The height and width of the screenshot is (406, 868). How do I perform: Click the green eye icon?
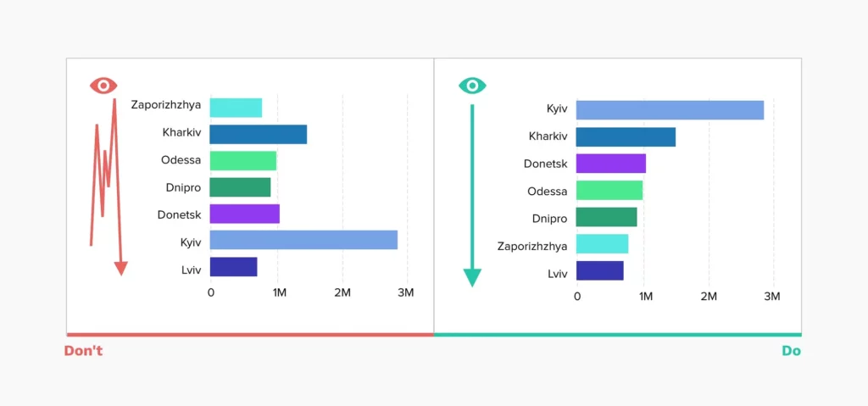click(472, 86)
